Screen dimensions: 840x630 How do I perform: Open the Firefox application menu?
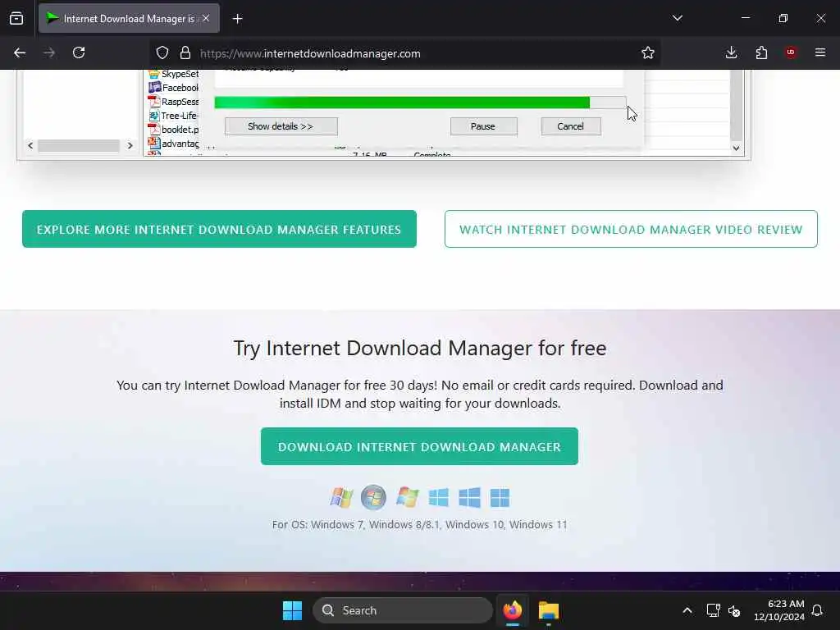820,52
